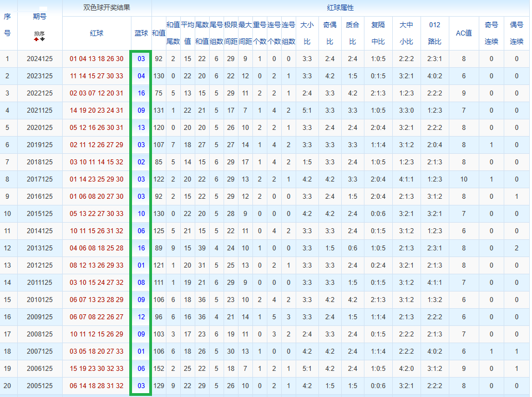Click the 偶号连续 column header
This screenshot has width=532, height=397.
click(x=516, y=33)
